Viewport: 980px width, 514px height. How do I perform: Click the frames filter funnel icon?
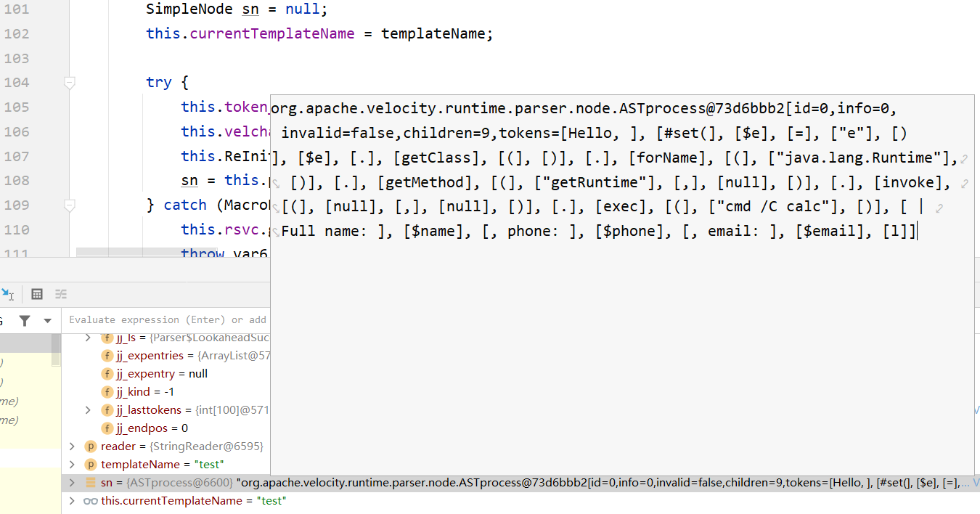click(25, 320)
